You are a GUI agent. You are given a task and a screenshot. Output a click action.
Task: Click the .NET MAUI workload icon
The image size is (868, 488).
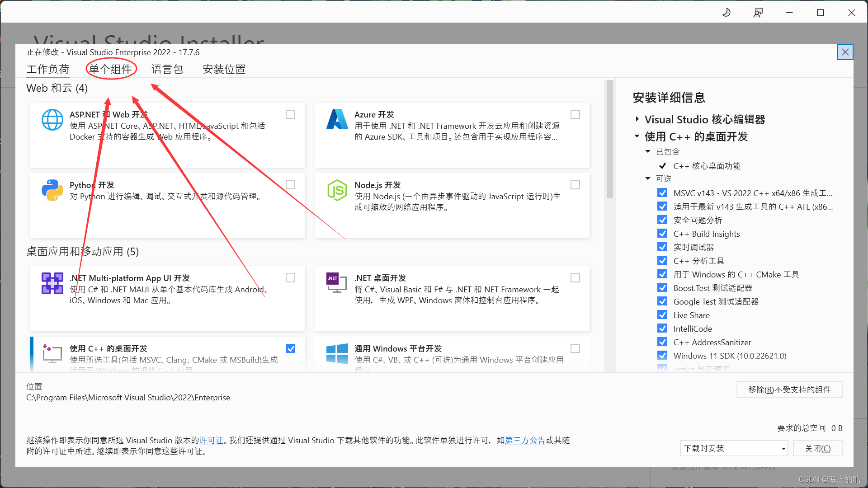tap(52, 283)
